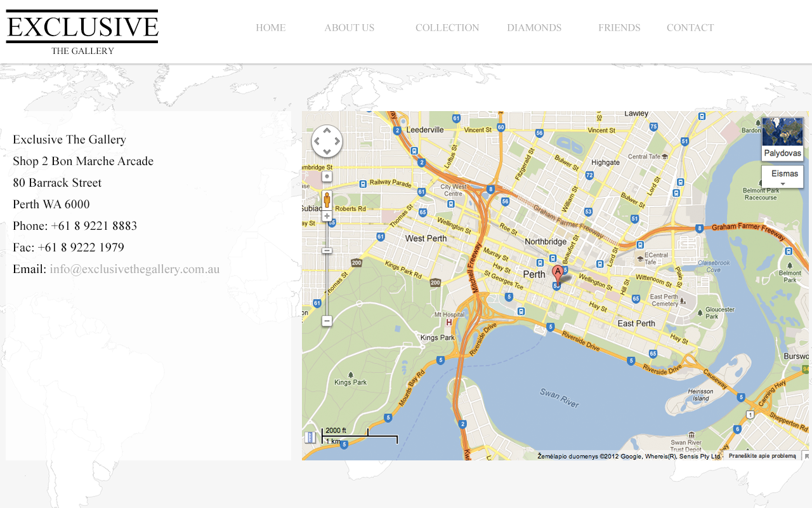Click the zoom out minus icon
This screenshot has width=812, height=508.
click(x=326, y=321)
